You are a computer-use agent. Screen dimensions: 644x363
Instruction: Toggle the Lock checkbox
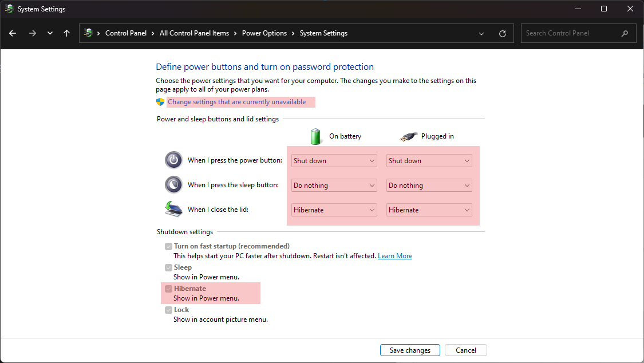tap(168, 310)
